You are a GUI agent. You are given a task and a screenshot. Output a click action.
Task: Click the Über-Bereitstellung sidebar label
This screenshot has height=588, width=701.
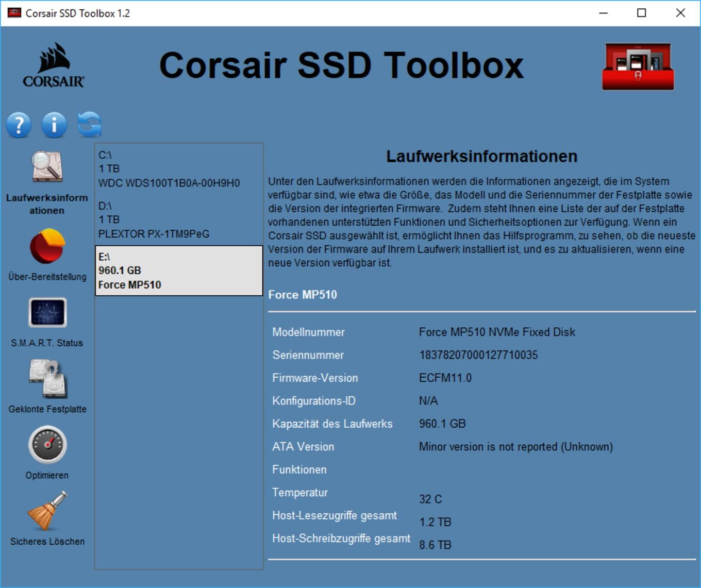click(x=47, y=277)
